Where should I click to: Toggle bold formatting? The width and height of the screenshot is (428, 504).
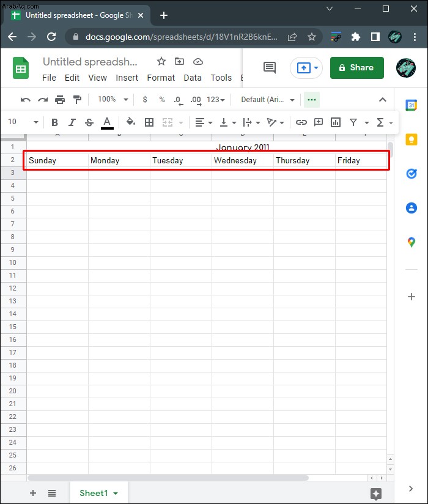point(54,122)
